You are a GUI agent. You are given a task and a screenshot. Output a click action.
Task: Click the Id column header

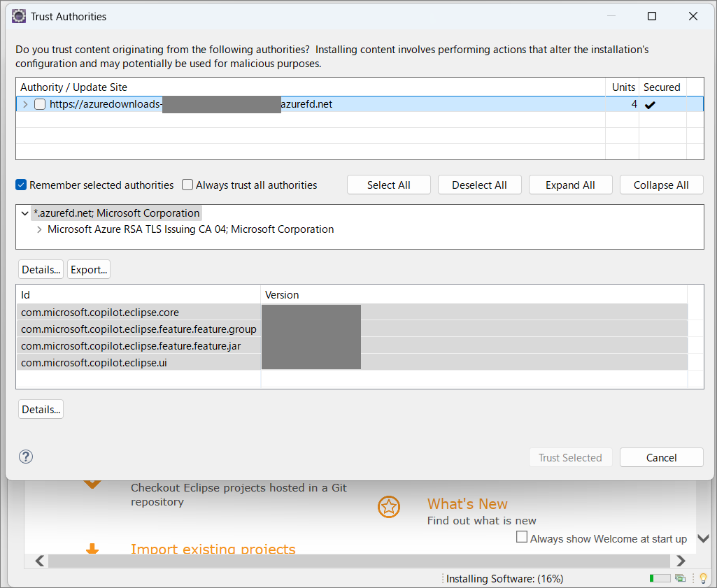[139, 294]
